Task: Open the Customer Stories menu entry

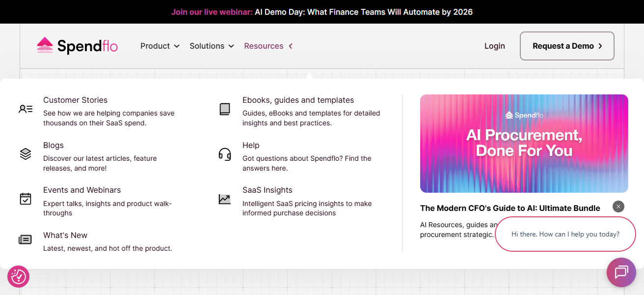Action: tap(75, 100)
